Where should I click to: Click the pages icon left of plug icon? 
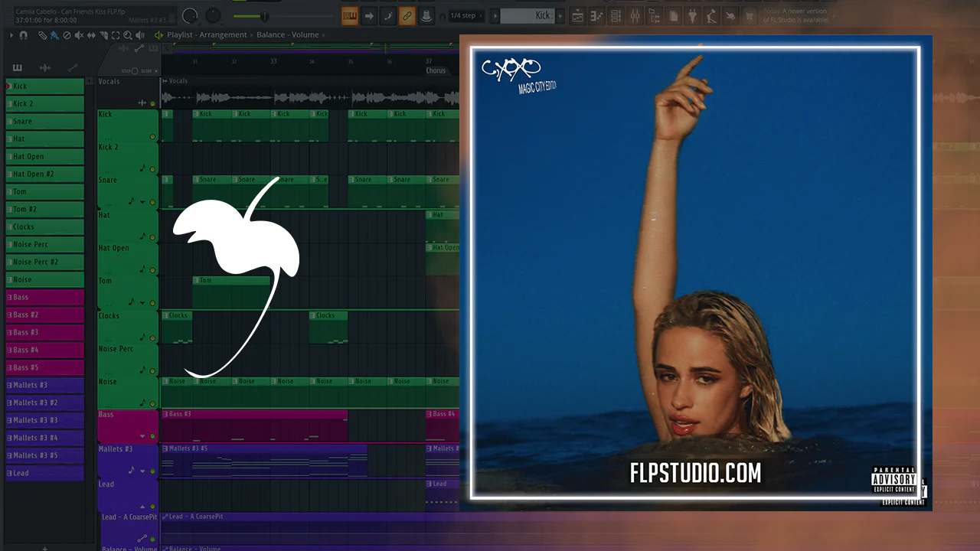[673, 16]
